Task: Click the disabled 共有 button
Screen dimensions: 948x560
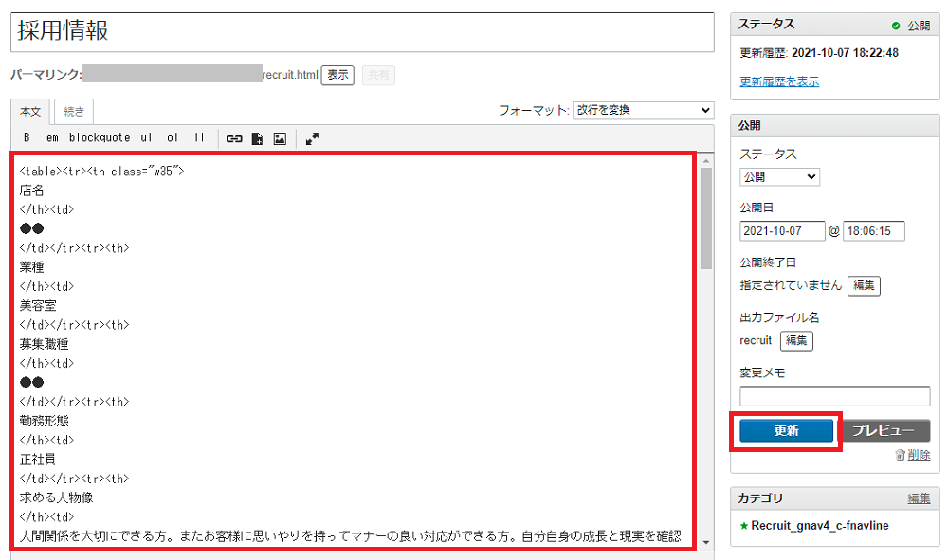Action: click(x=378, y=75)
